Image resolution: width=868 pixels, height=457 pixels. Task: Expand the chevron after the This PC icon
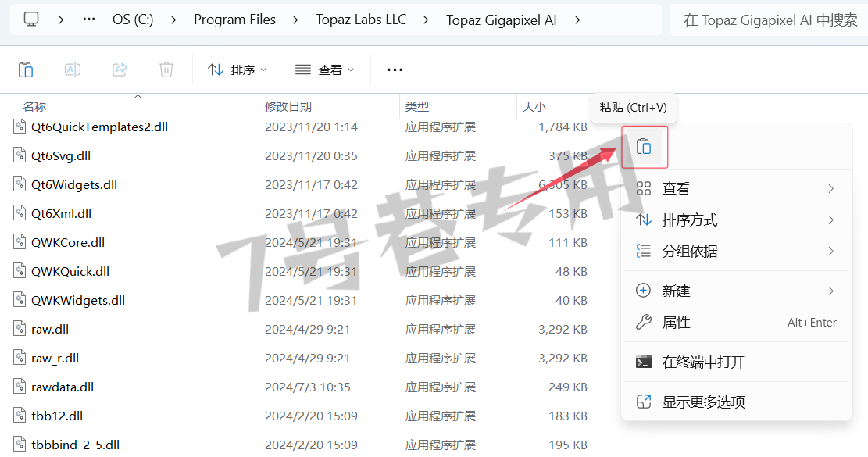tap(61, 20)
